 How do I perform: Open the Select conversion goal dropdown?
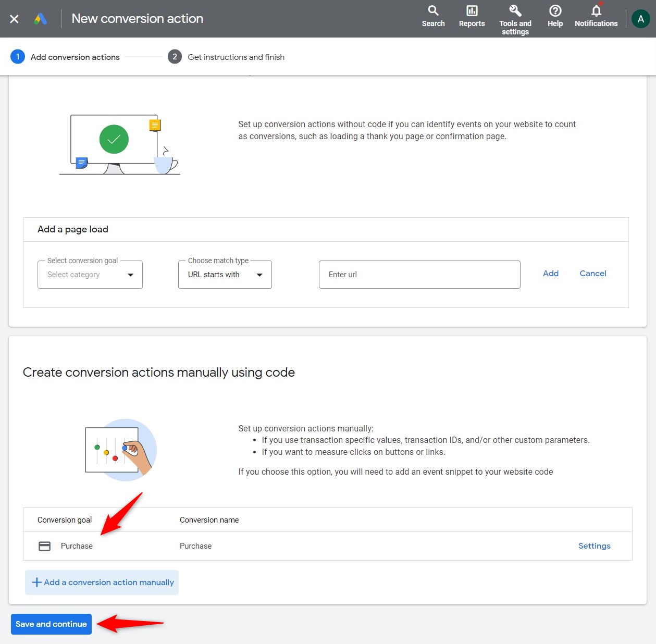90,275
